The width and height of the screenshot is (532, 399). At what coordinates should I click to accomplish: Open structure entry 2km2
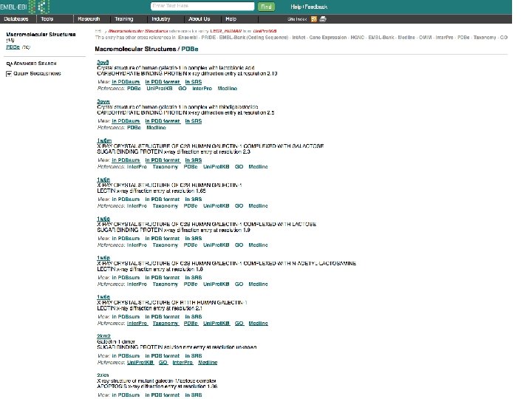(103, 336)
